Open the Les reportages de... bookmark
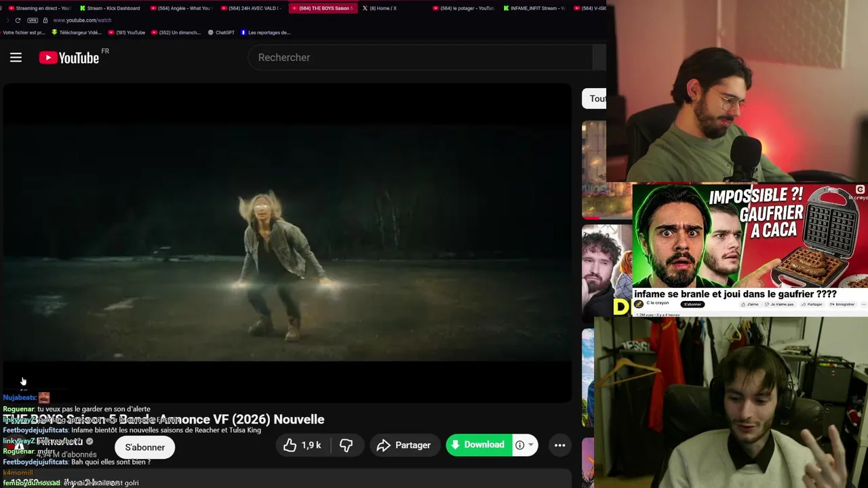This screenshot has height=488, width=868. (x=265, y=33)
